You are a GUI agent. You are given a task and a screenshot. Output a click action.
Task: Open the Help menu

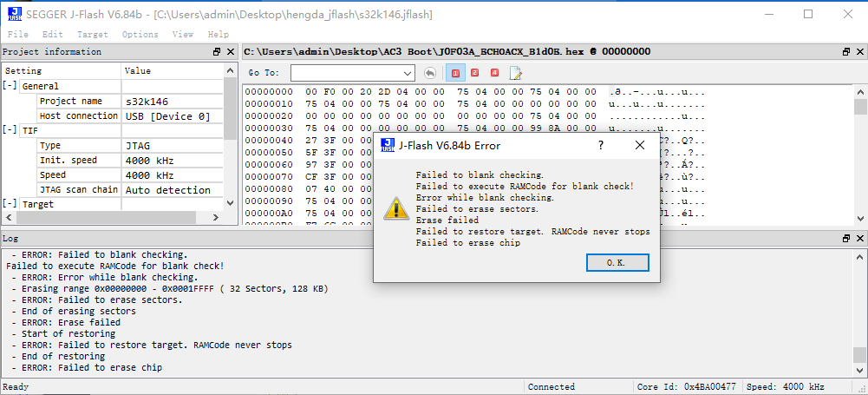(x=219, y=35)
